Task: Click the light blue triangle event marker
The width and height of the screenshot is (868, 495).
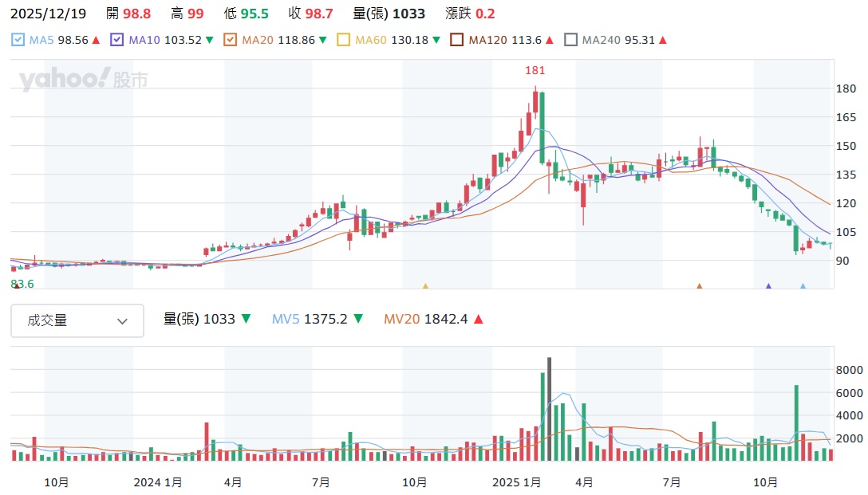Action: tap(803, 286)
